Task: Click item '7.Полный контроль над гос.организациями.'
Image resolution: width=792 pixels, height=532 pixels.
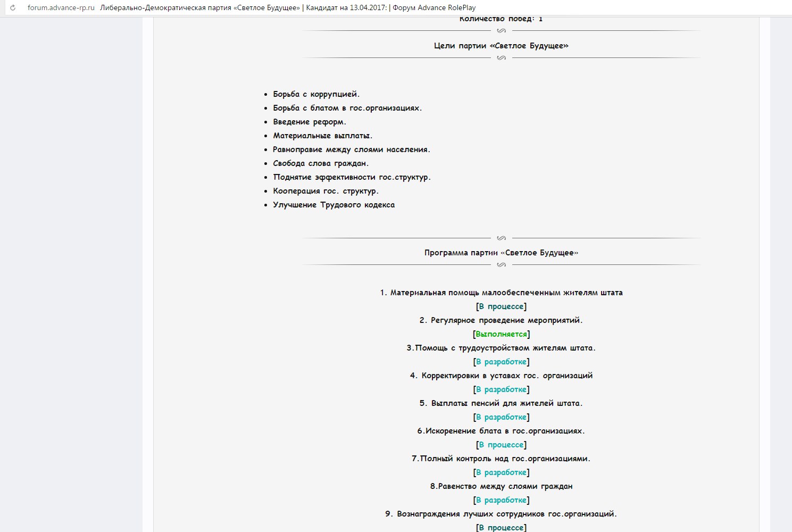Action: pos(501,459)
